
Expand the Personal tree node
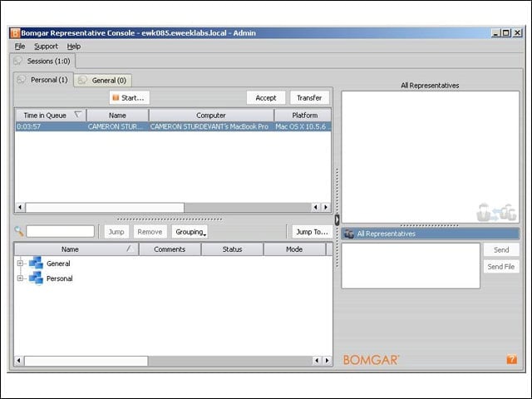click(x=20, y=278)
